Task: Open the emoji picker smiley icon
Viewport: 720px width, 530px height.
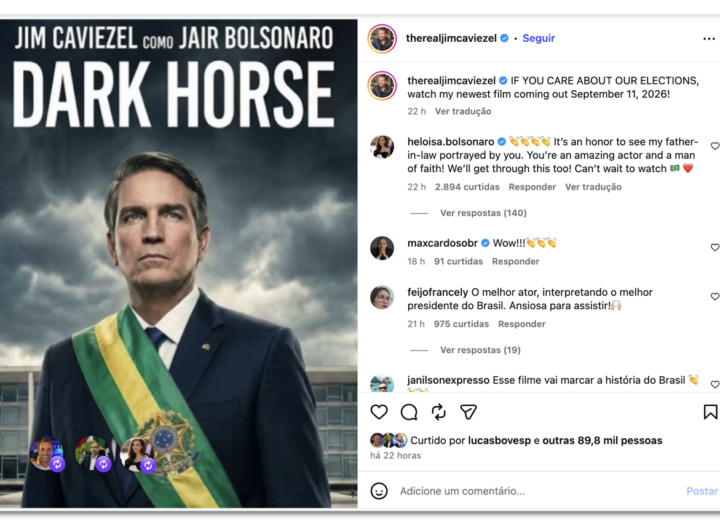Action: 379,491
